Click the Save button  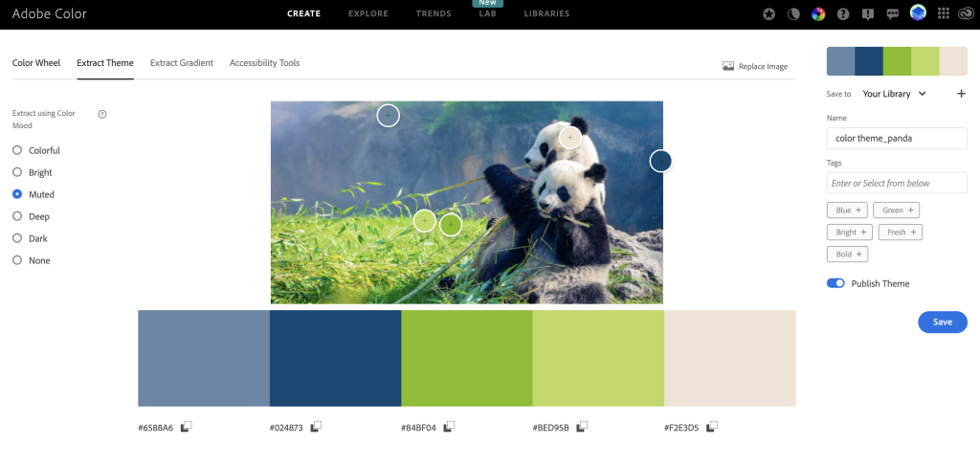click(943, 322)
